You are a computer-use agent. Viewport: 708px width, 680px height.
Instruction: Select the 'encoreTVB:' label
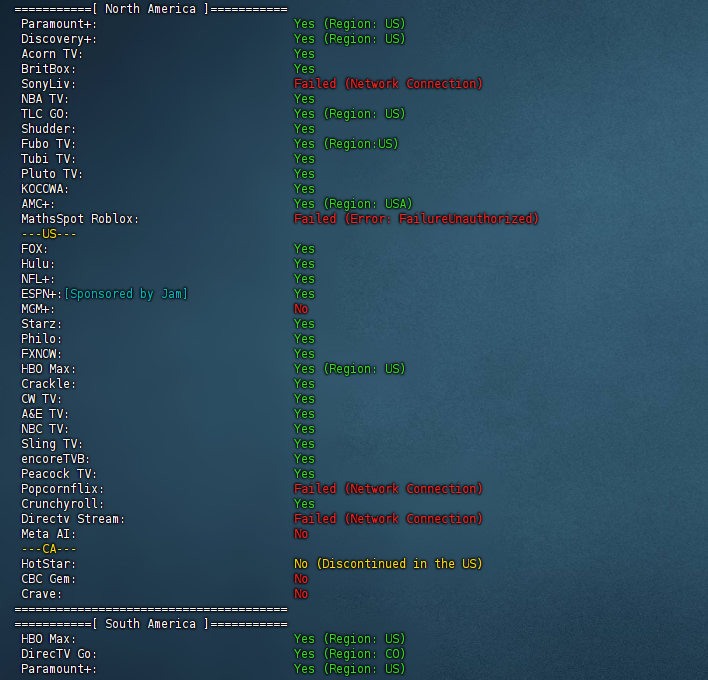pos(56,459)
